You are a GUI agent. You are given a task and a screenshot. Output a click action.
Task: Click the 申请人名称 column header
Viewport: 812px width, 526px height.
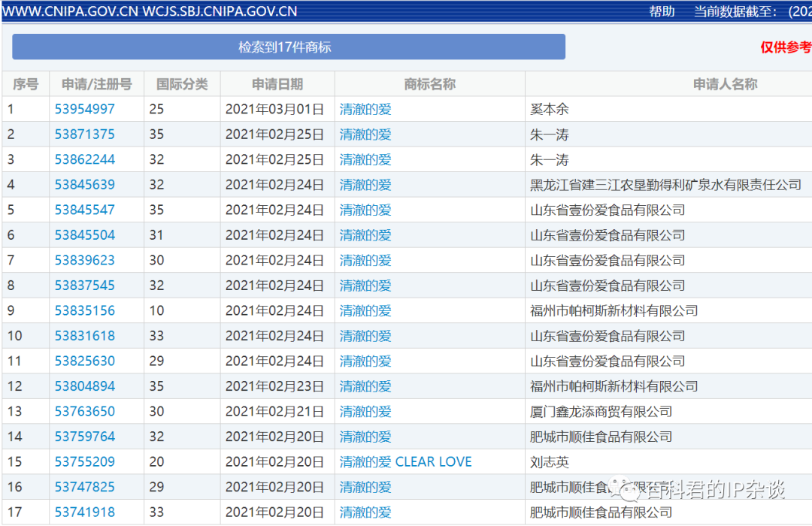click(x=724, y=84)
